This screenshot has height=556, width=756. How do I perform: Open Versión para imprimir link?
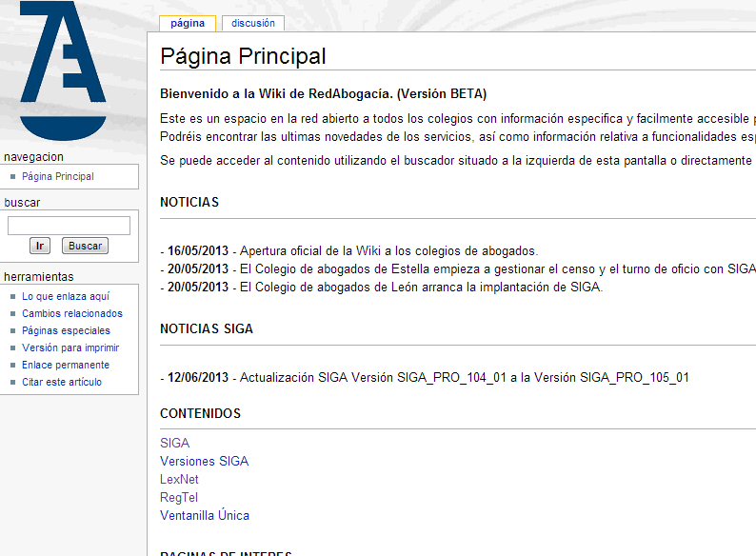pos(70,347)
